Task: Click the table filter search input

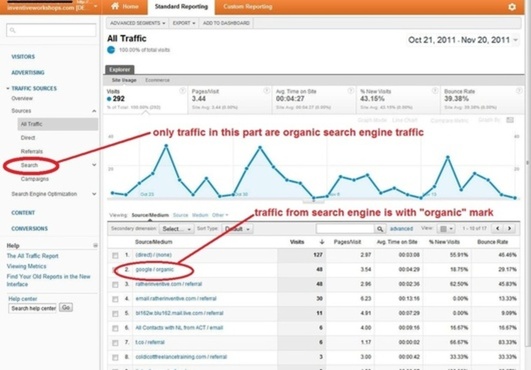Action: (345, 229)
